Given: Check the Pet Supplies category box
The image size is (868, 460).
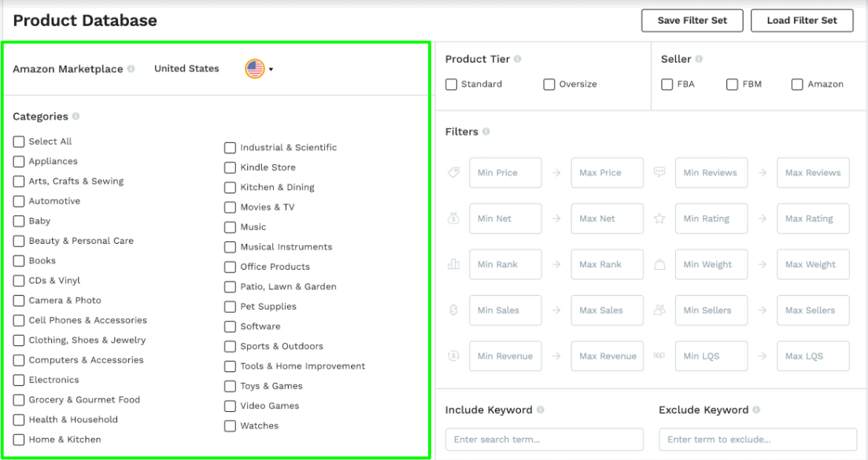Looking at the screenshot, I should 230,307.
